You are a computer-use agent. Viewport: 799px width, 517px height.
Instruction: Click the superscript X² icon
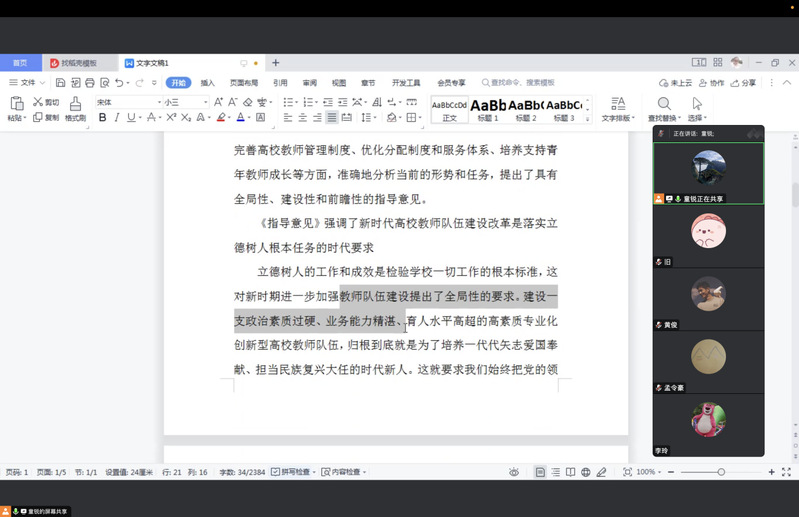[172, 118]
